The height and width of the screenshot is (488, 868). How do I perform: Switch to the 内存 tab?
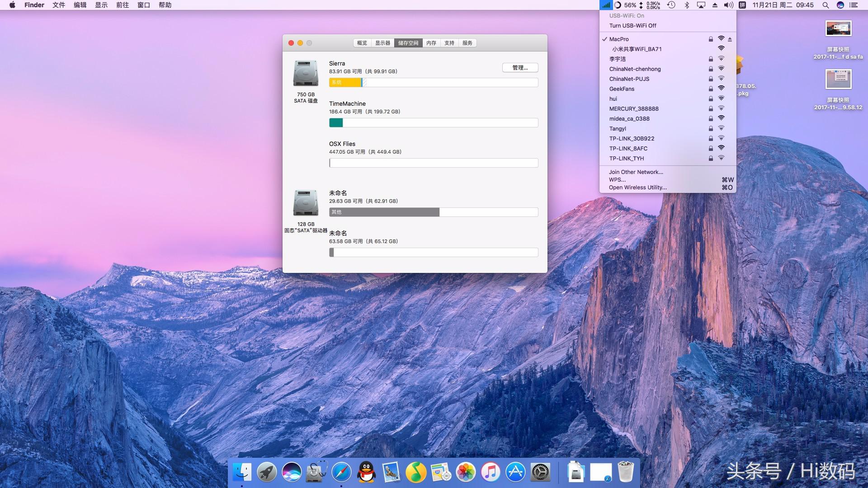coord(431,43)
